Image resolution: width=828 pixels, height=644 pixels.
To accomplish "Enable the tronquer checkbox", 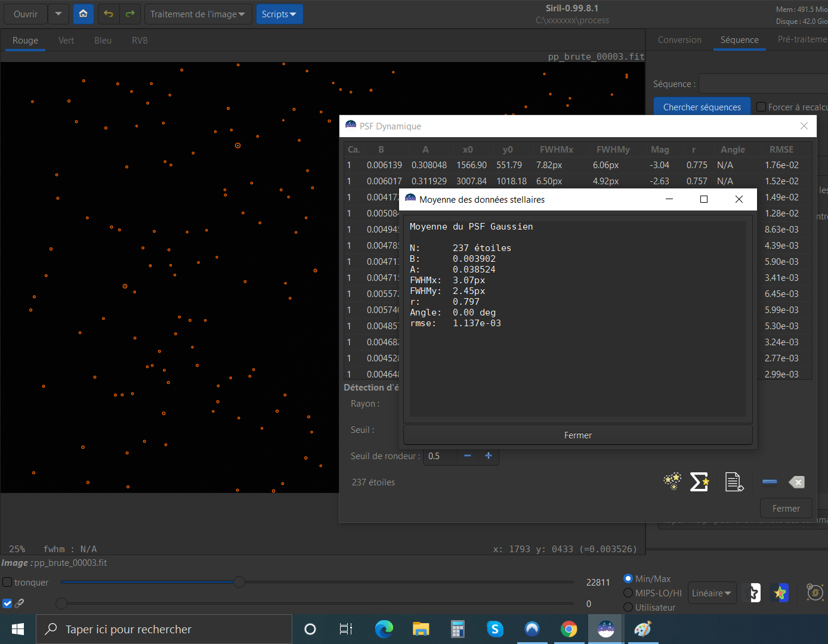I will point(8,582).
